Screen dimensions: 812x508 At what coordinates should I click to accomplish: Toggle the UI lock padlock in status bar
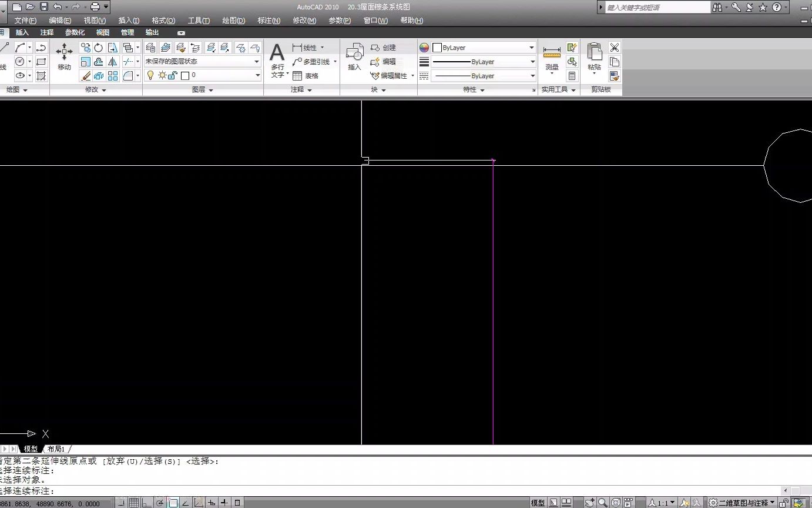coord(783,503)
